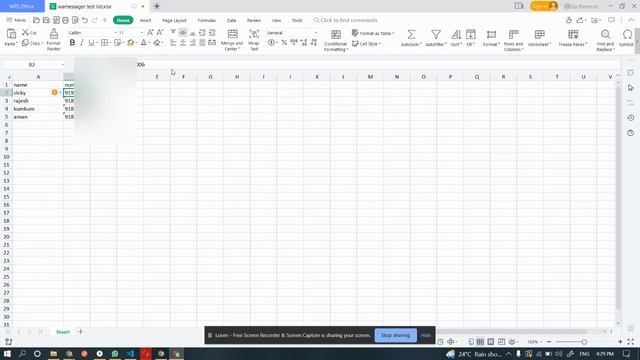Image resolution: width=640 pixels, height=360 pixels.
Task: Open Cell Style dropdown
Action: click(x=366, y=44)
